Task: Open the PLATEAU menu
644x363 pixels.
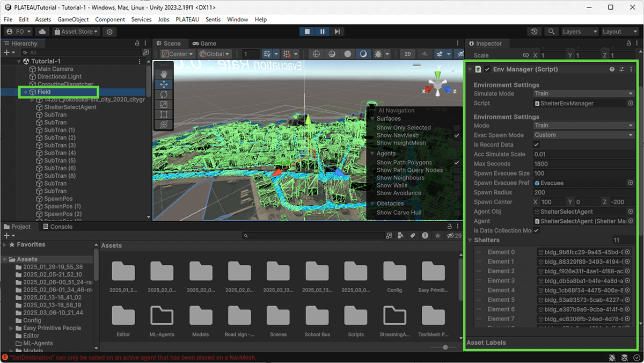Action: click(187, 19)
